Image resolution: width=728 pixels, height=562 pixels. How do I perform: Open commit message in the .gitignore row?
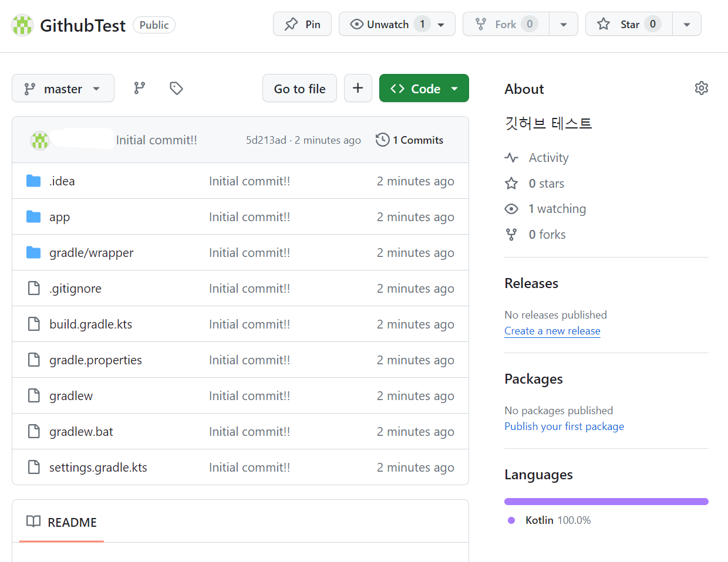click(x=250, y=289)
